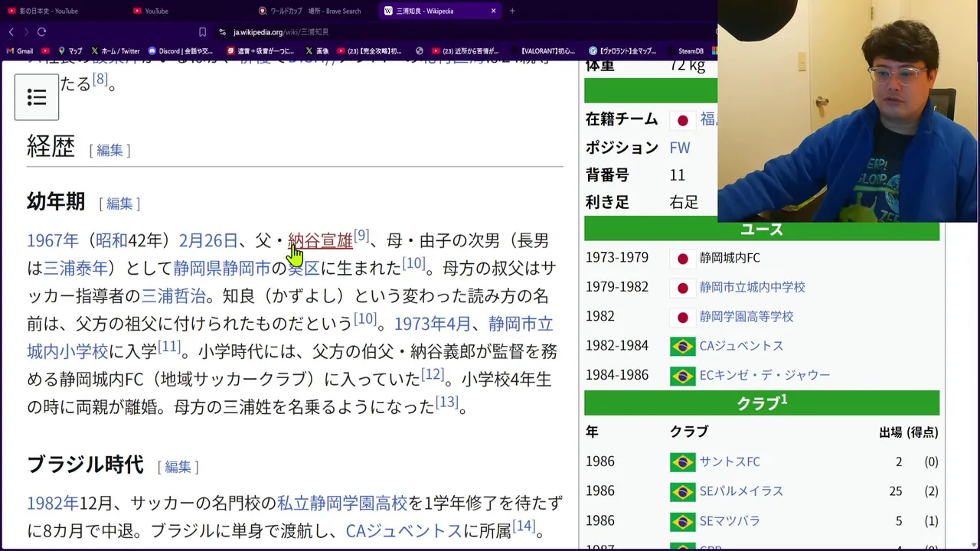Jump to footnote 9 after 納谷宣雄

pos(361,235)
